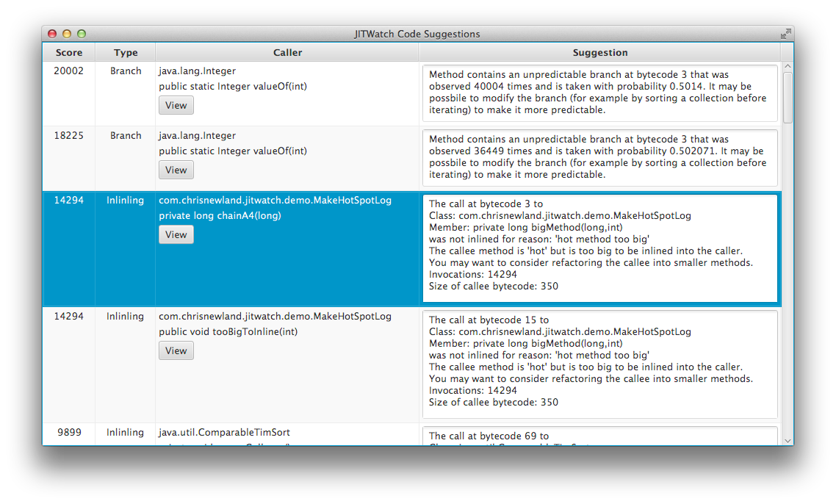Click the JITWatch Code Suggestions title bar
The image size is (836, 504).
click(x=417, y=33)
